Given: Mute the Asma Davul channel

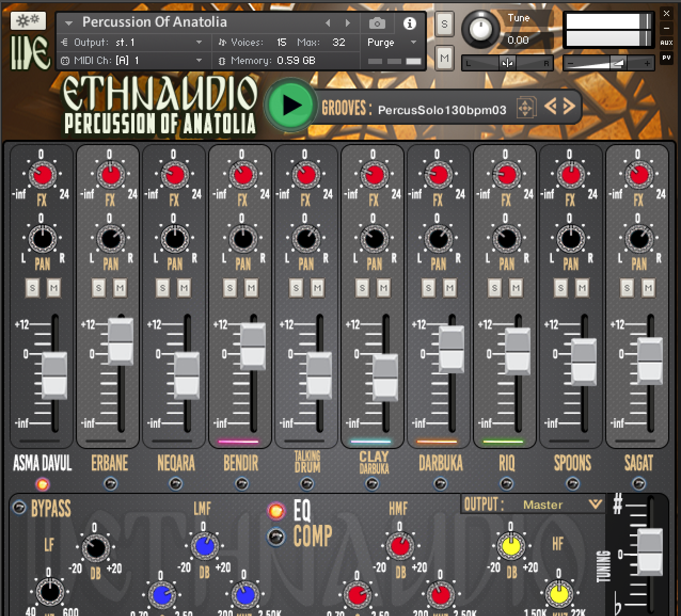Looking at the screenshot, I should click(53, 289).
